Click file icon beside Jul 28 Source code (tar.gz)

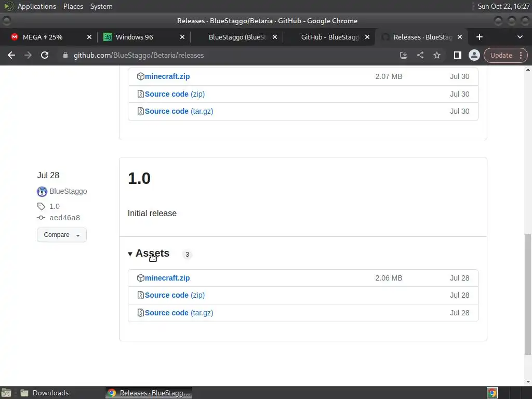point(140,313)
